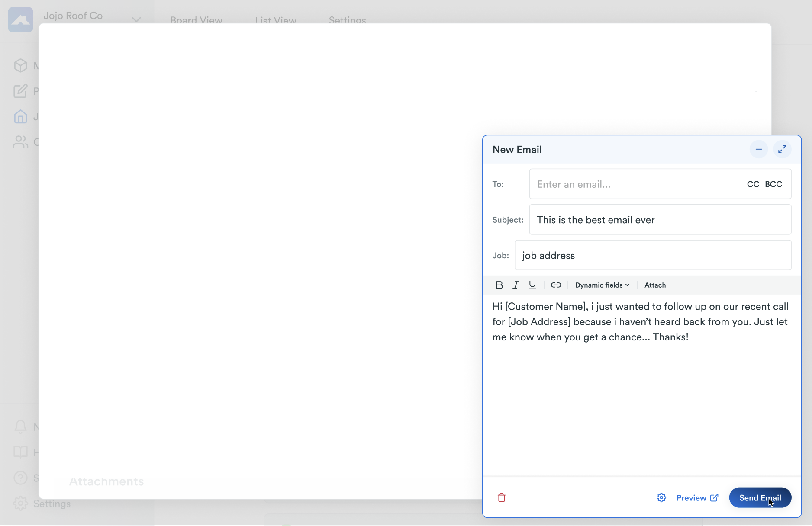Expand the New Email composer to fullscreen
Image resolution: width=812 pixels, height=526 pixels.
point(782,149)
